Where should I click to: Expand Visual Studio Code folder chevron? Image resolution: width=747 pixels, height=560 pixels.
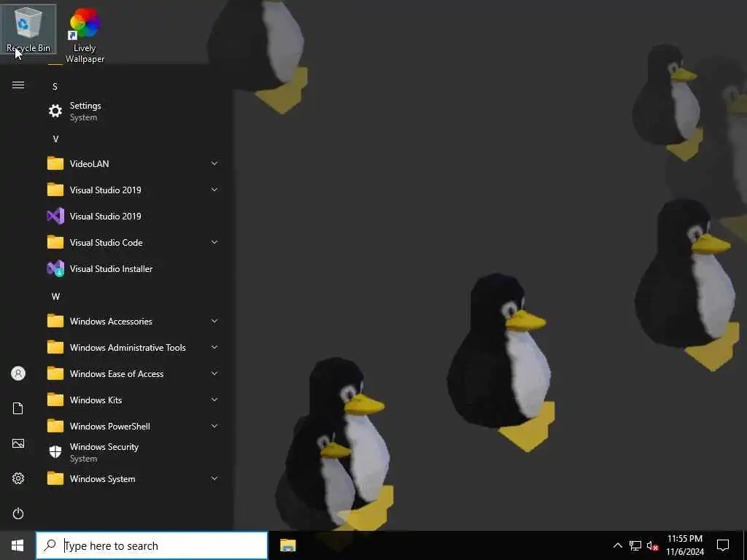(214, 242)
